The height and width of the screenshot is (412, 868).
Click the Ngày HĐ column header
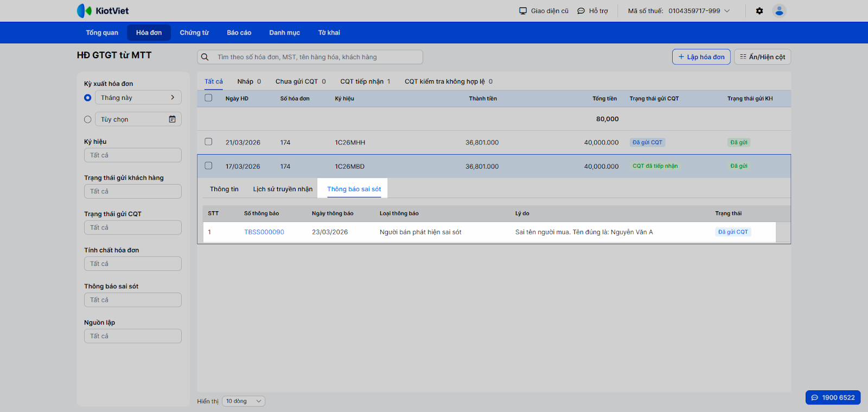pos(237,99)
